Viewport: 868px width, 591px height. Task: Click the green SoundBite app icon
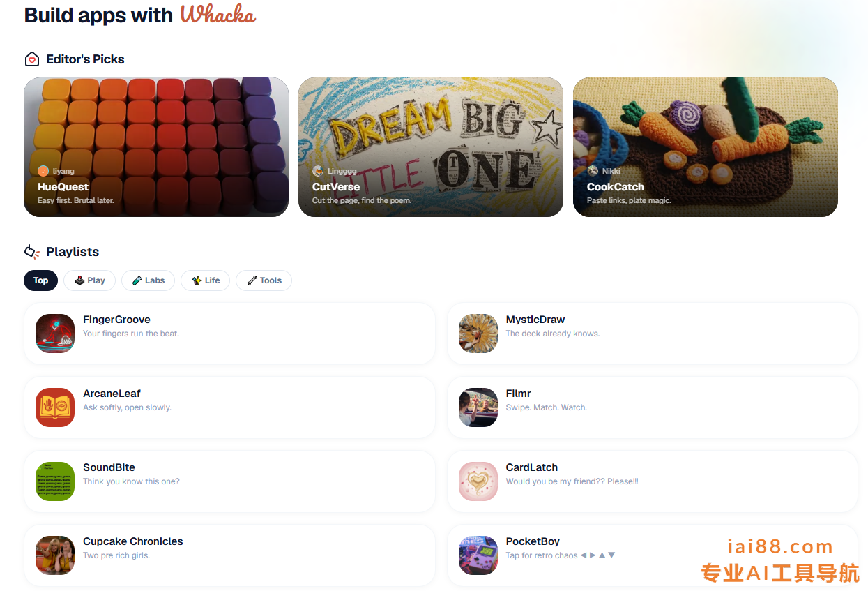(x=55, y=481)
